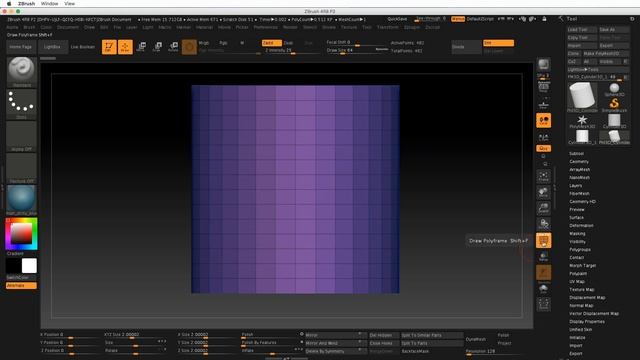Expand the Masking subpalette

[577, 233]
